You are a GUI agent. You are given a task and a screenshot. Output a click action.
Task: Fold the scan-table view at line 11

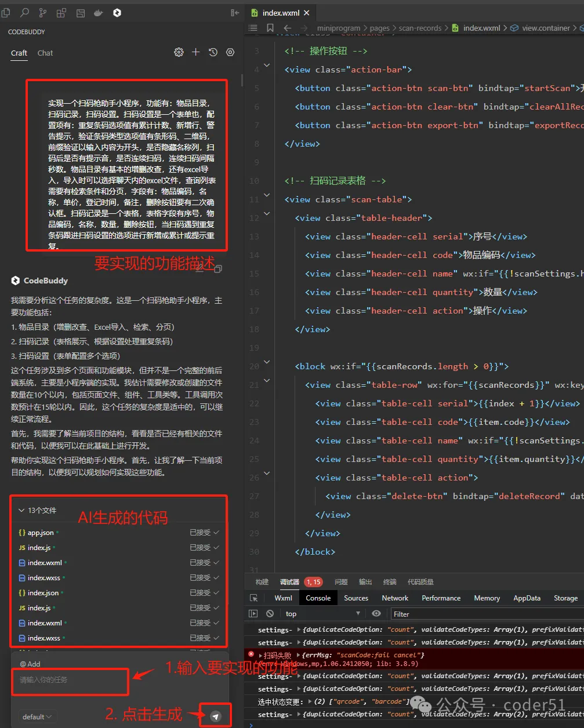[267, 195]
